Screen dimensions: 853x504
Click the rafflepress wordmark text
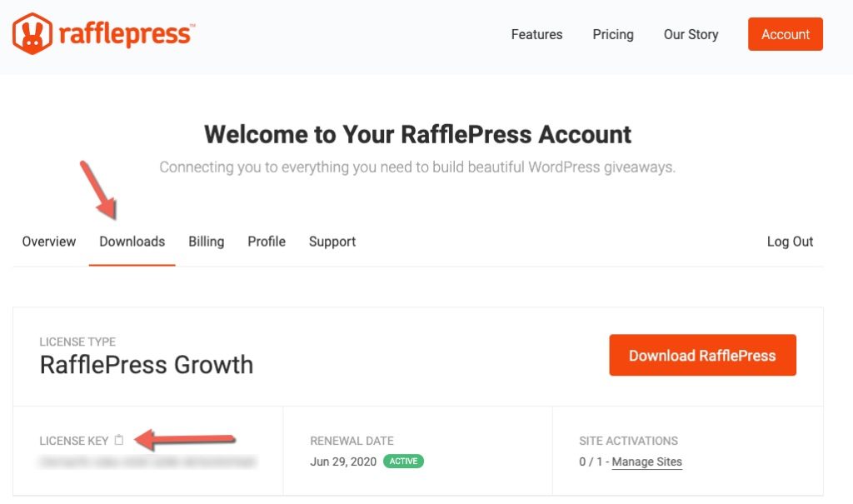coord(127,34)
